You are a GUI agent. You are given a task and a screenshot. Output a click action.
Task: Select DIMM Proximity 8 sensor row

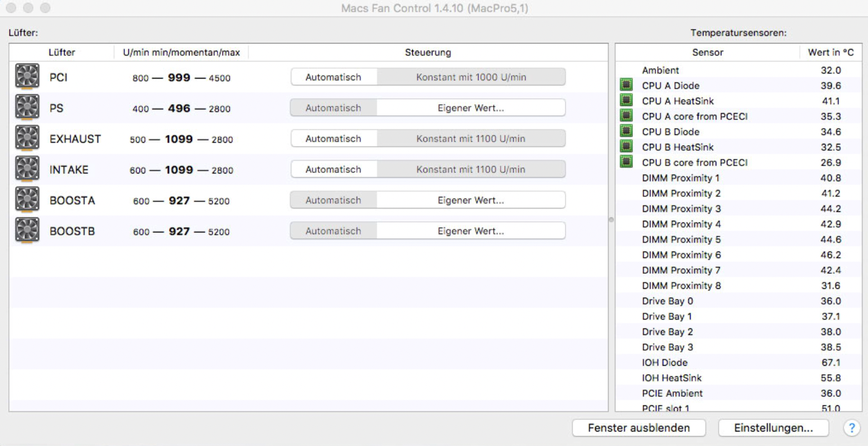(739, 285)
